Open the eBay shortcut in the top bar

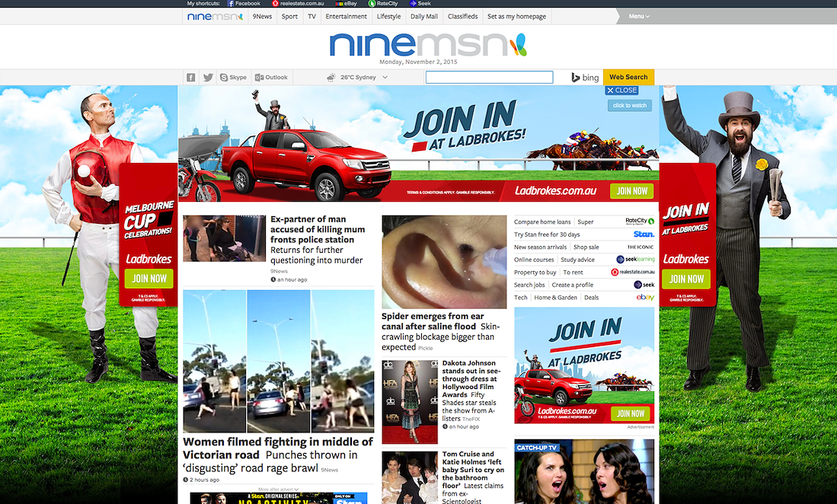346,3
